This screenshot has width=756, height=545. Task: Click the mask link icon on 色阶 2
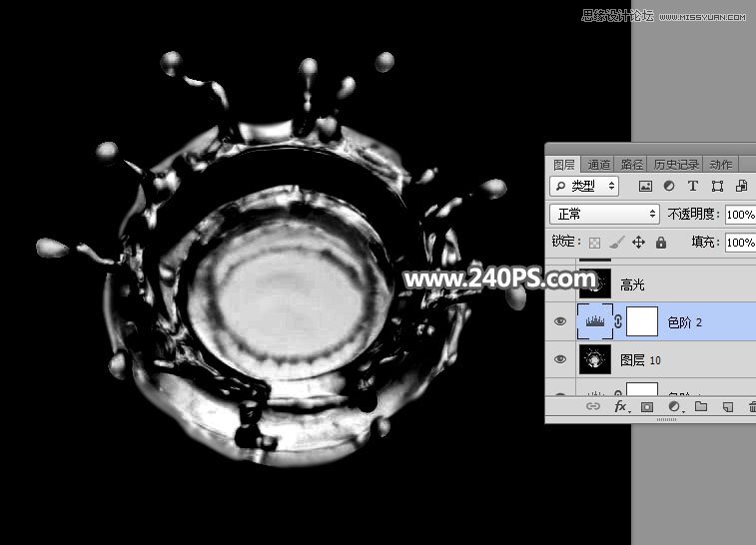[x=618, y=321]
